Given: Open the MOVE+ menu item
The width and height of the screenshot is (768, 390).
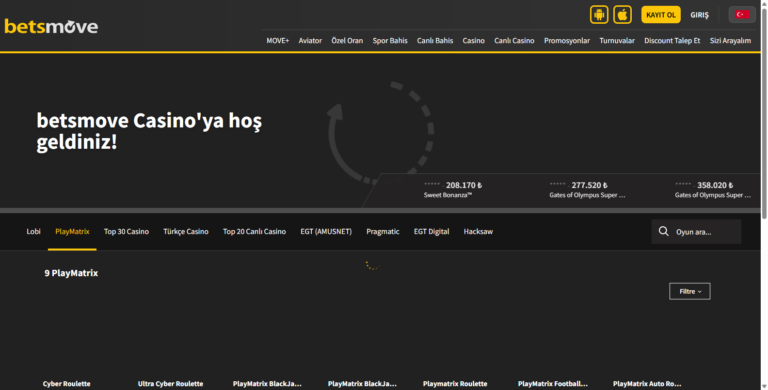Looking at the screenshot, I should point(278,41).
